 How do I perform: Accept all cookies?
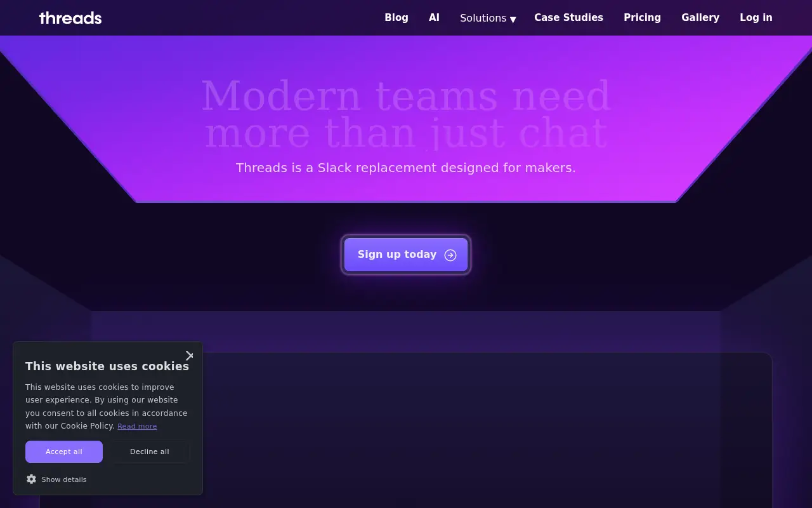pos(64,451)
